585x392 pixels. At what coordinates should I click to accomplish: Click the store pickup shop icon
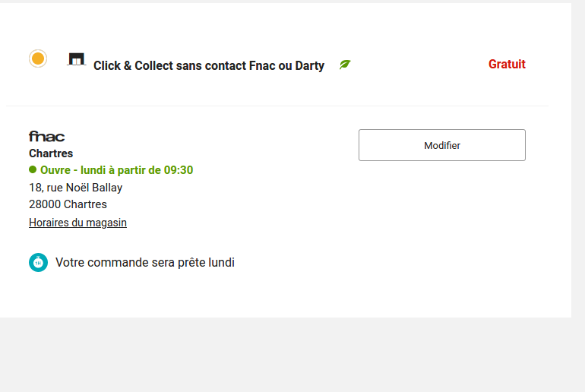(76, 59)
